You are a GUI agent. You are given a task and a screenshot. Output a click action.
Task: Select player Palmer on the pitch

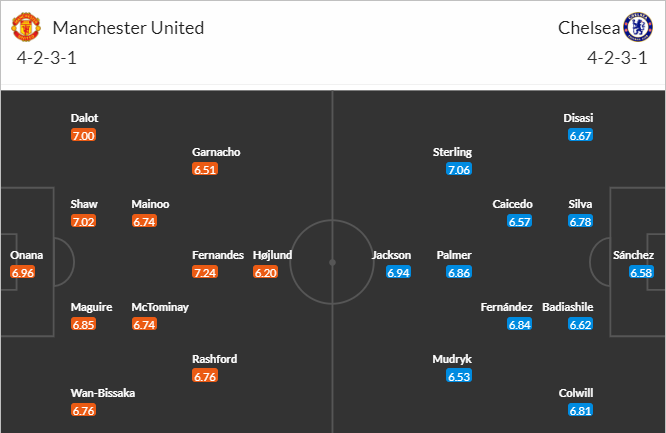point(453,255)
